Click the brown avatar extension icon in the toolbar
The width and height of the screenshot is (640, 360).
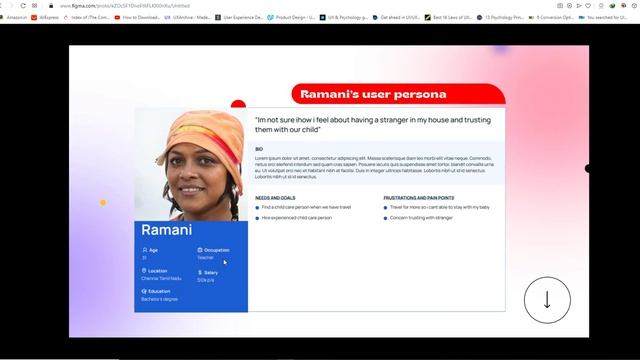click(624, 6)
